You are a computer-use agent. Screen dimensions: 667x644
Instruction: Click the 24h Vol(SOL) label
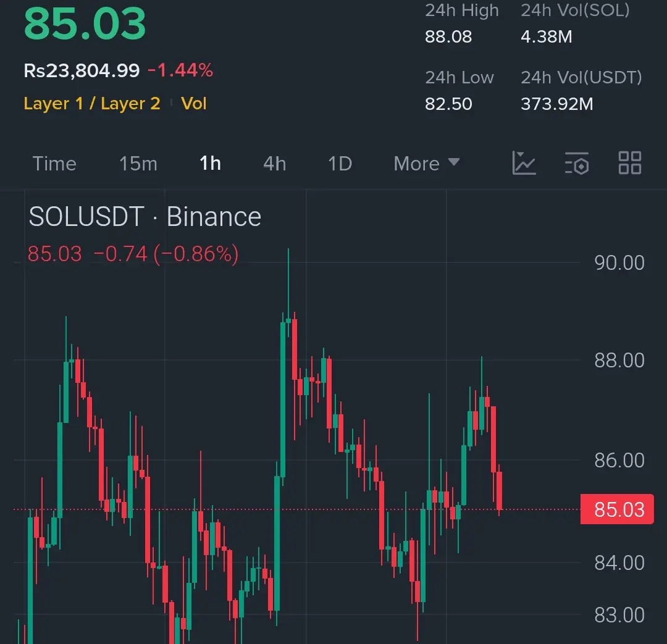pos(575,10)
